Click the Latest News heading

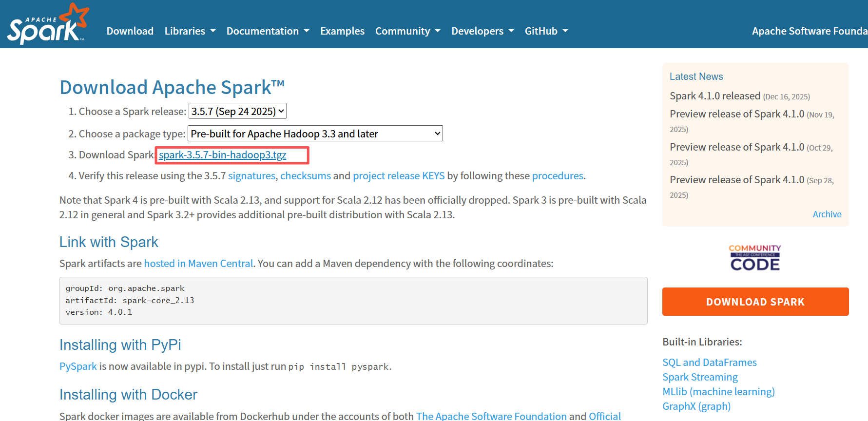point(696,77)
